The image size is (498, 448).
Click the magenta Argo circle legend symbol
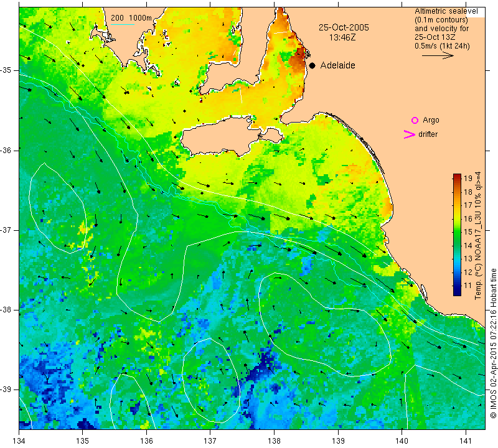(415, 120)
